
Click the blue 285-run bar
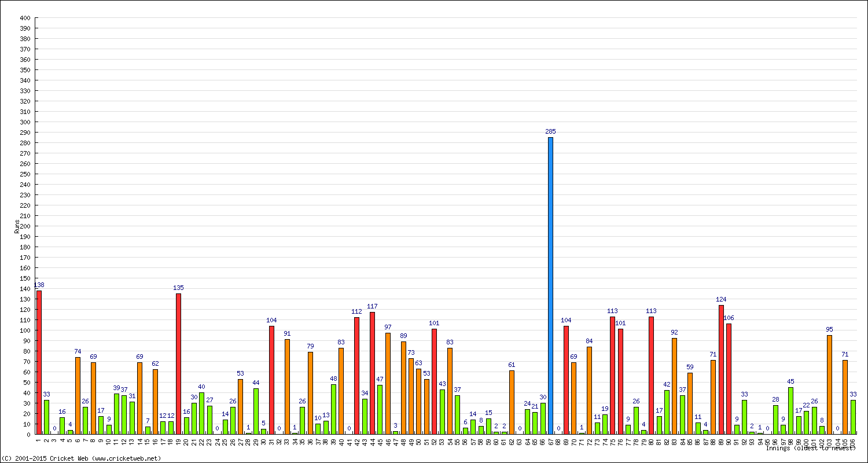click(550, 285)
